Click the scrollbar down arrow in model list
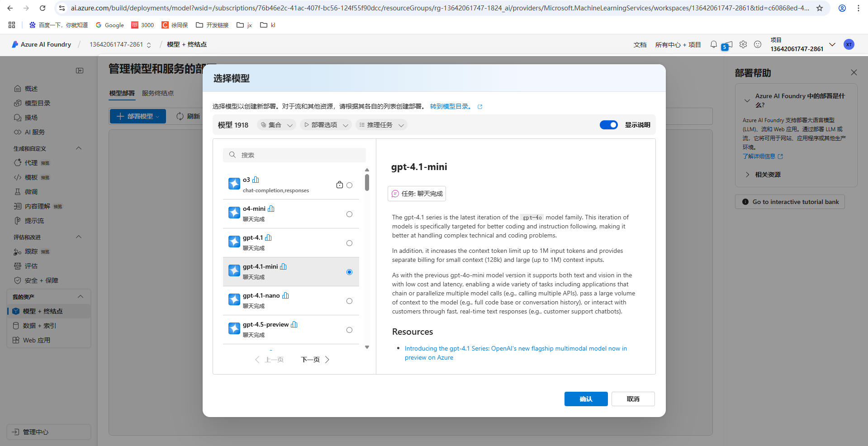 click(x=367, y=347)
